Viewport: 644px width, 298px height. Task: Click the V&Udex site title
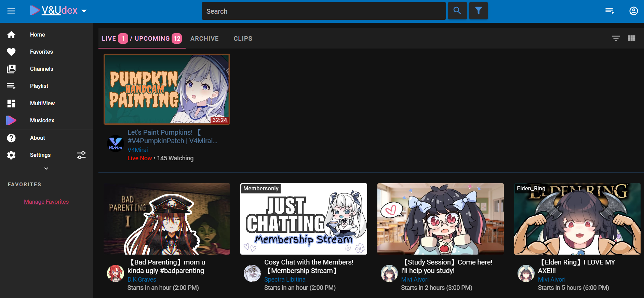click(59, 11)
